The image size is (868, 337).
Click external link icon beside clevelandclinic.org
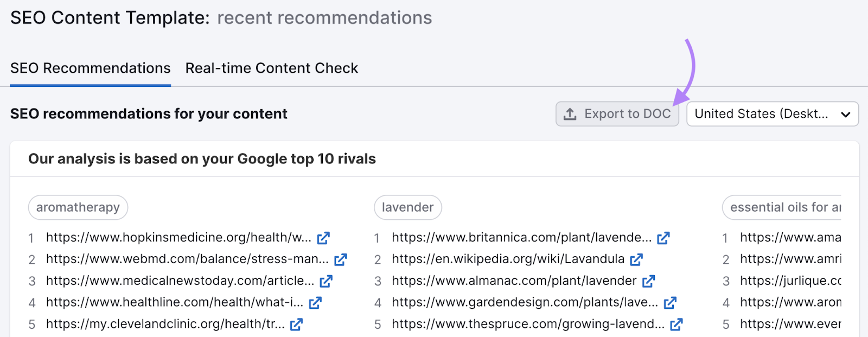click(296, 325)
